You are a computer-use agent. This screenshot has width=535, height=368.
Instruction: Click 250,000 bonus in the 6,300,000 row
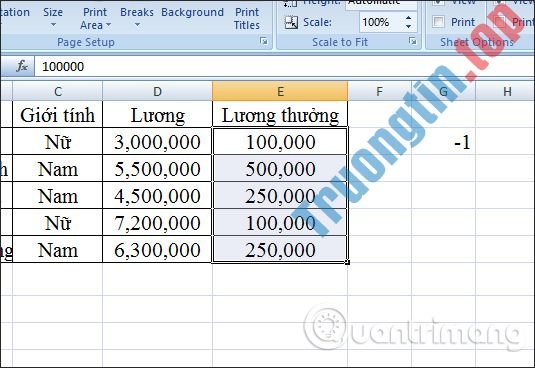pos(280,249)
